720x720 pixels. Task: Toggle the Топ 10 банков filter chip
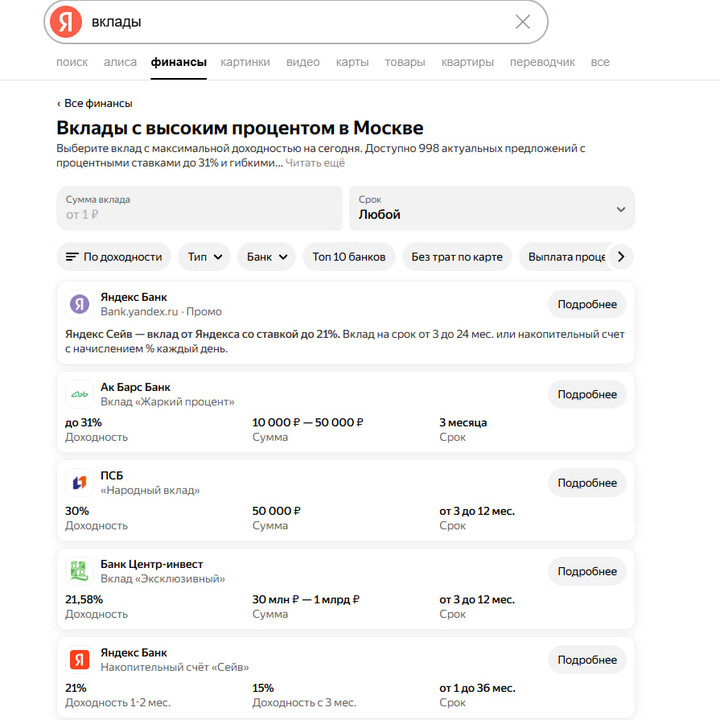[349, 257]
